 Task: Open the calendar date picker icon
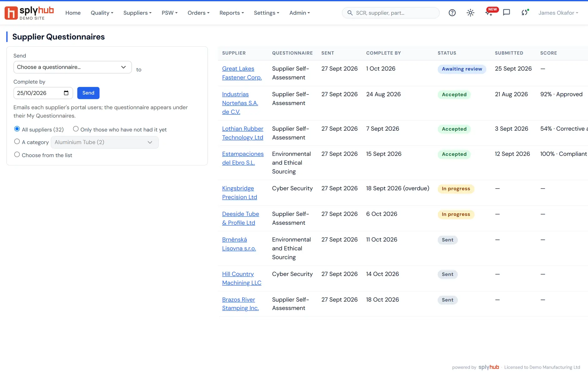(66, 93)
